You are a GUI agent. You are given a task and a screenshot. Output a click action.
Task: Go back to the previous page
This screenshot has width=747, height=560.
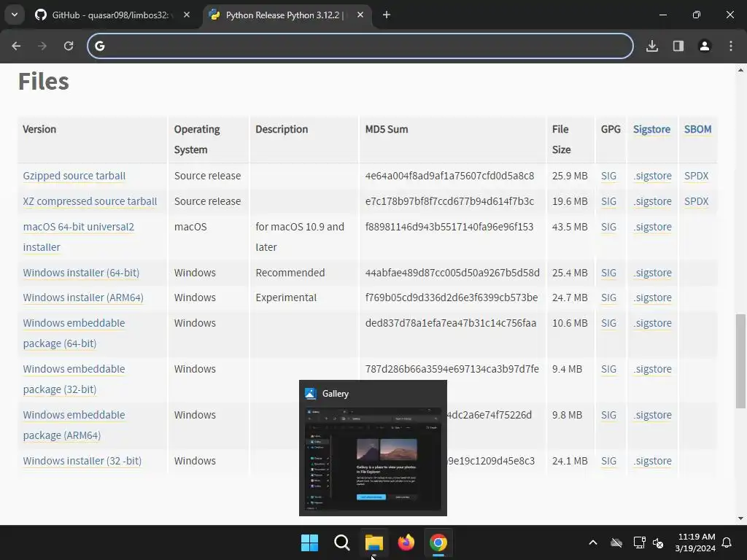[x=16, y=46]
